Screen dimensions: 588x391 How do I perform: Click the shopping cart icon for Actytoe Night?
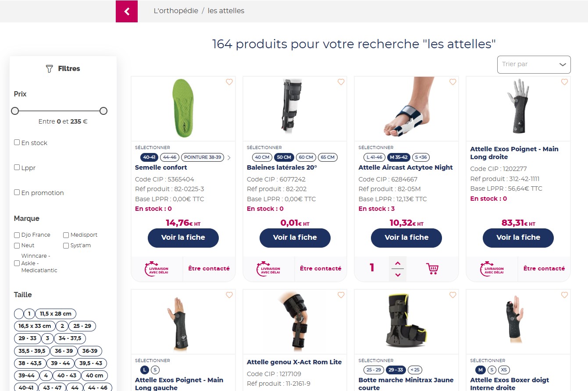432,268
